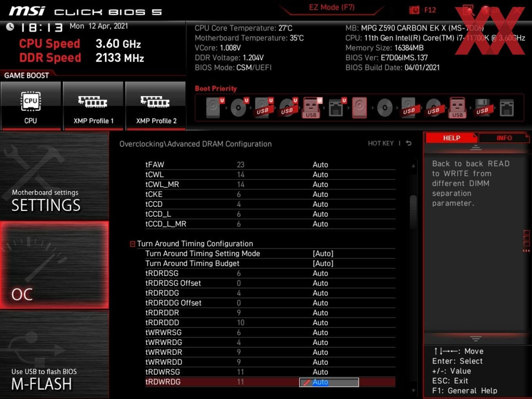Toggle the CPU Game Boost icon
This screenshot has height=399, width=532.
pos(31,106)
